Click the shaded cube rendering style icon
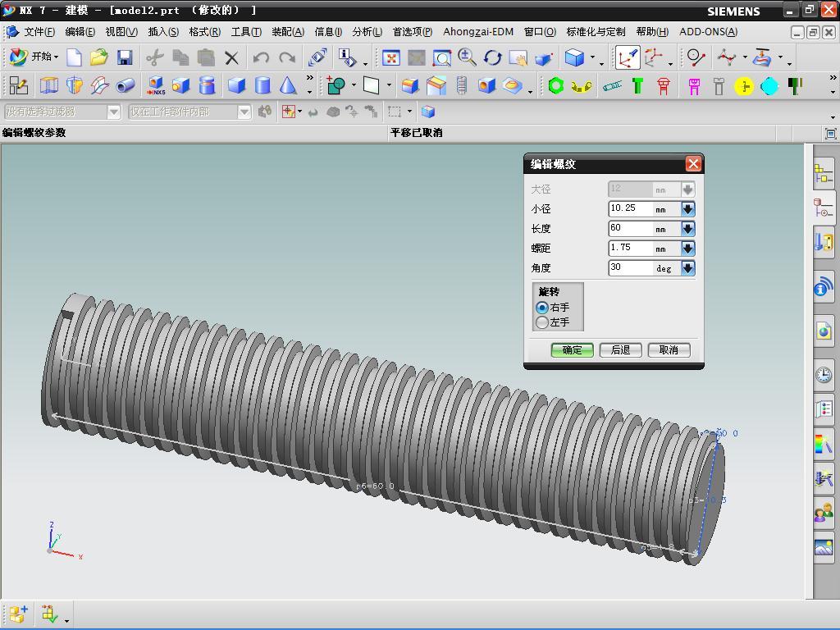The width and height of the screenshot is (840, 630). (574, 57)
